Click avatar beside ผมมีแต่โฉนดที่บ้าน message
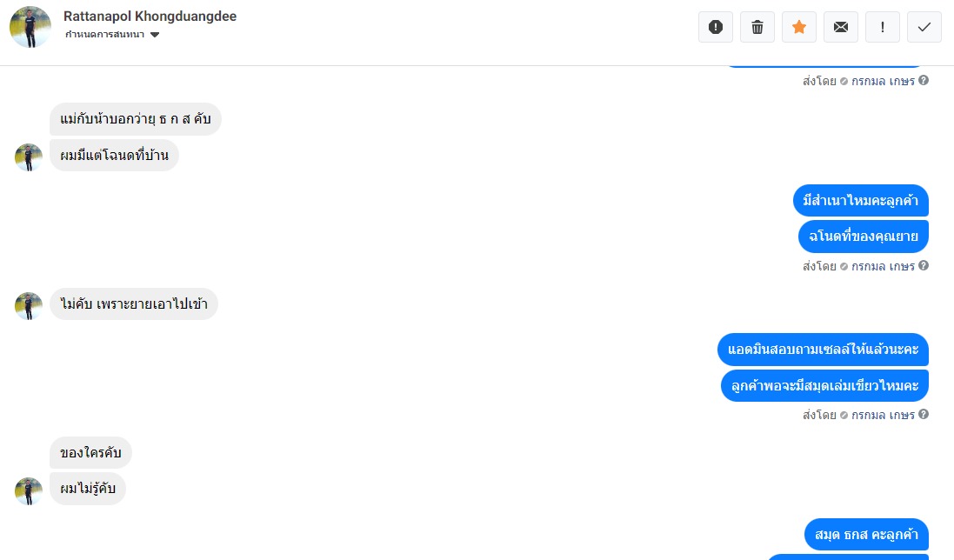This screenshot has height=560, width=954. pyautogui.click(x=29, y=157)
